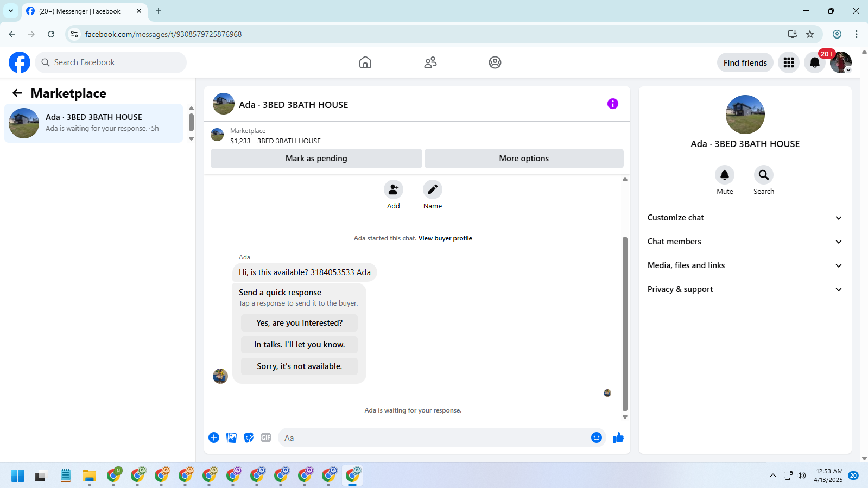The image size is (868, 488).
Task: Choose a GIF in composer
Action: point(266,438)
